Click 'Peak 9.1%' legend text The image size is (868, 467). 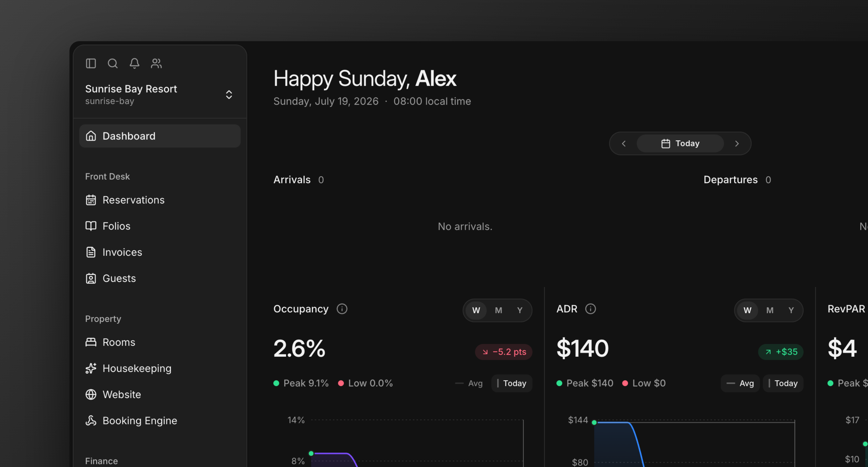coord(306,383)
